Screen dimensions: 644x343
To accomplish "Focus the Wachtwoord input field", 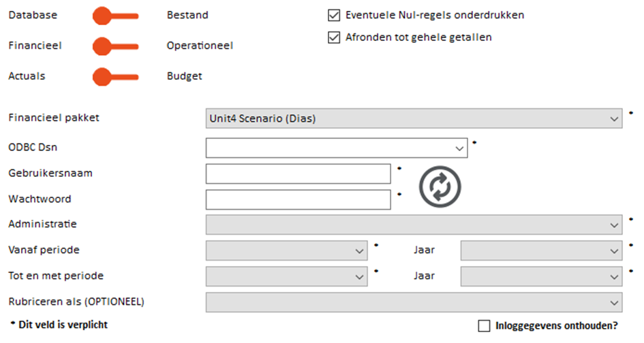I will pyautogui.click(x=298, y=199).
